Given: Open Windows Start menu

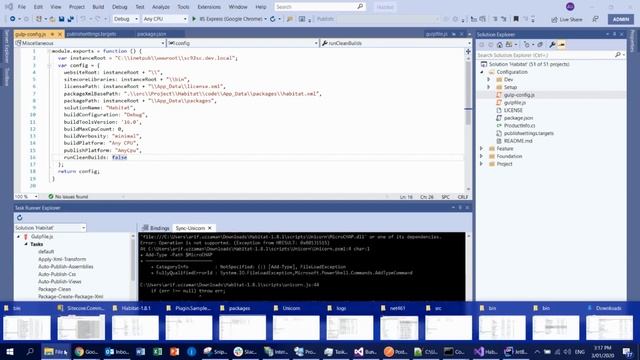Looking at the screenshot, I should [9, 351].
